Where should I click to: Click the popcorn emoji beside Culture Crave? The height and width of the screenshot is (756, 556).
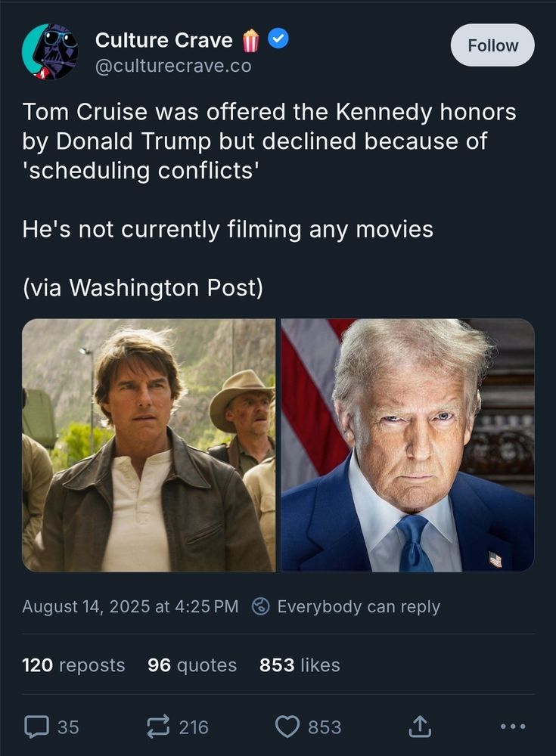click(x=250, y=40)
